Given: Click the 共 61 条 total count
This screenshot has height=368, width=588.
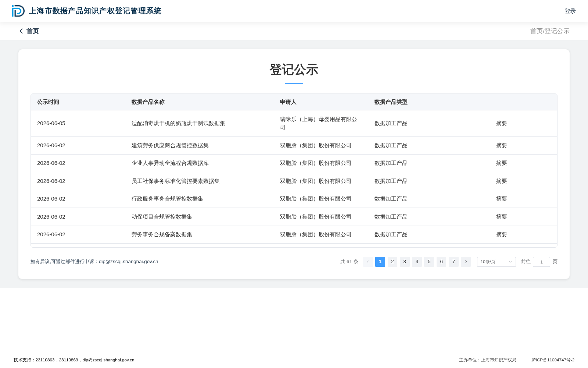Looking at the screenshot, I should click(x=349, y=262).
